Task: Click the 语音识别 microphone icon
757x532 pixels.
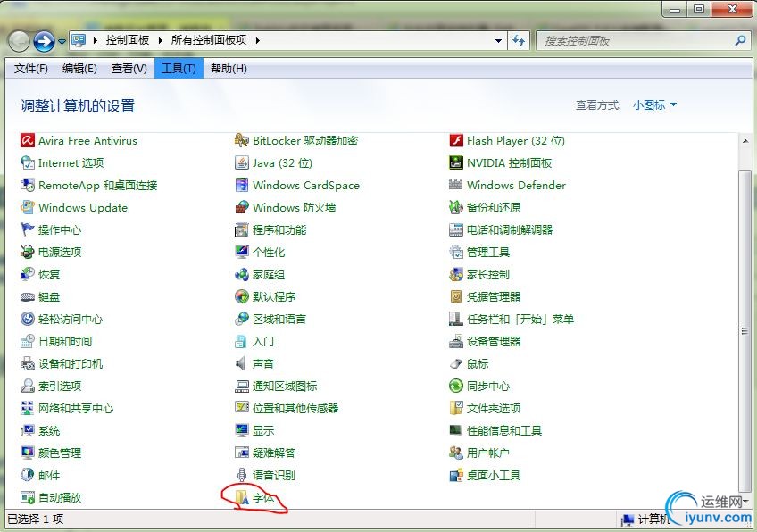Action: 241,475
